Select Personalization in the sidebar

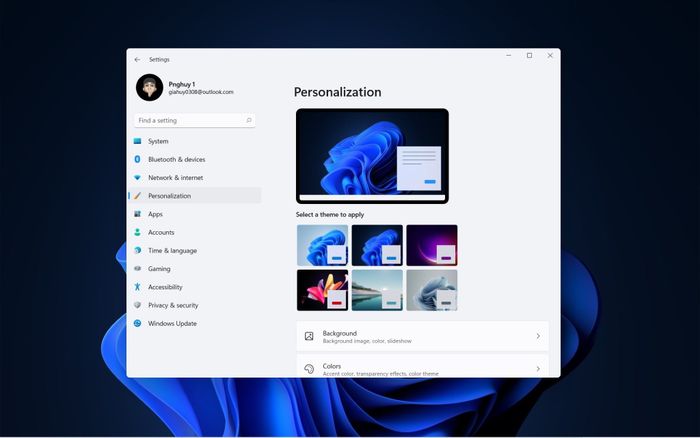(195, 196)
